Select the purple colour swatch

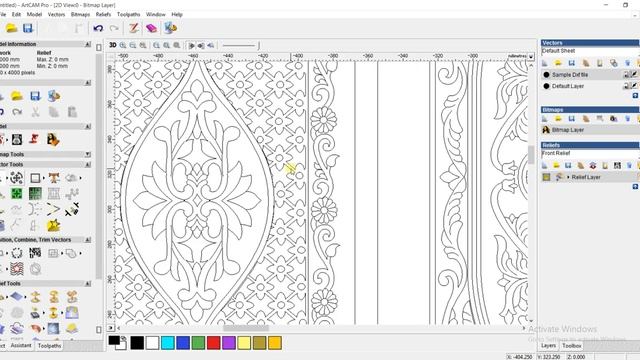tap(229, 343)
